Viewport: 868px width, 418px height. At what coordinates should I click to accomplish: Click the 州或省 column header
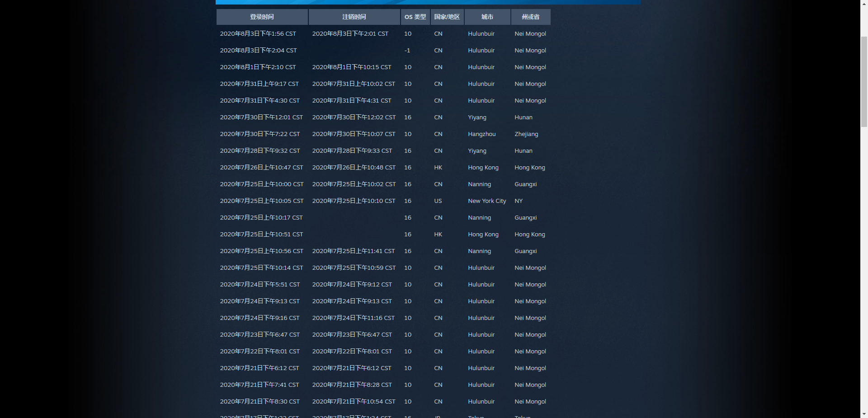[530, 17]
